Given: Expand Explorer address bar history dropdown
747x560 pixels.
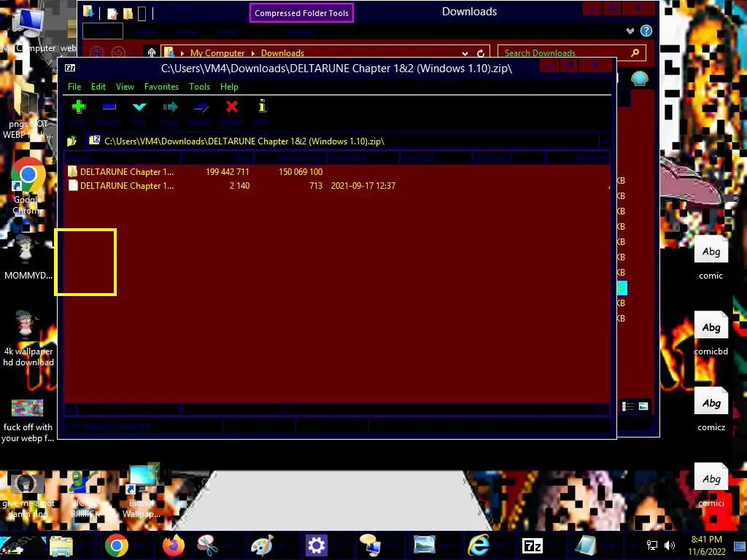Looking at the screenshot, I should [465, 53].
